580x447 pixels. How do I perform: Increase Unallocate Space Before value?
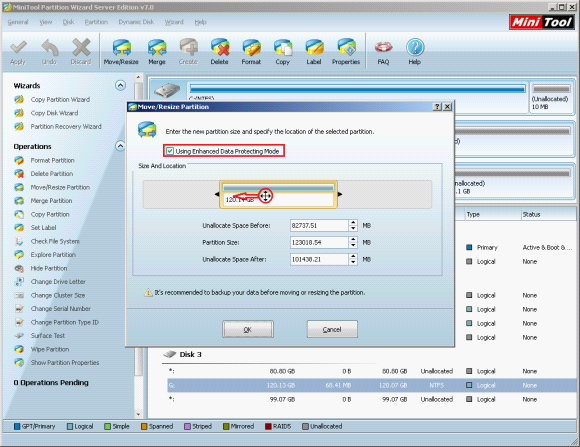tap(353, 222)
